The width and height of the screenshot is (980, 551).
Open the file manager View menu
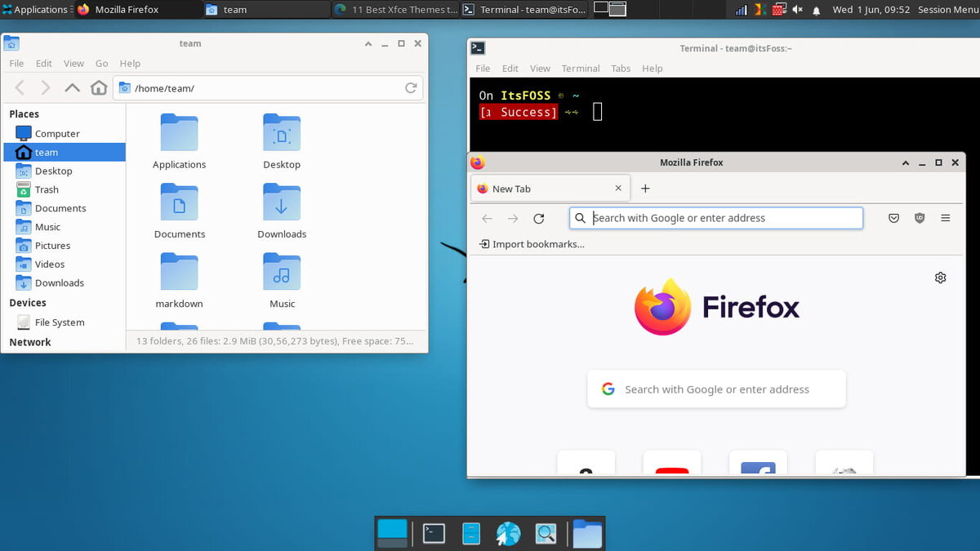[x=73, y=63]
